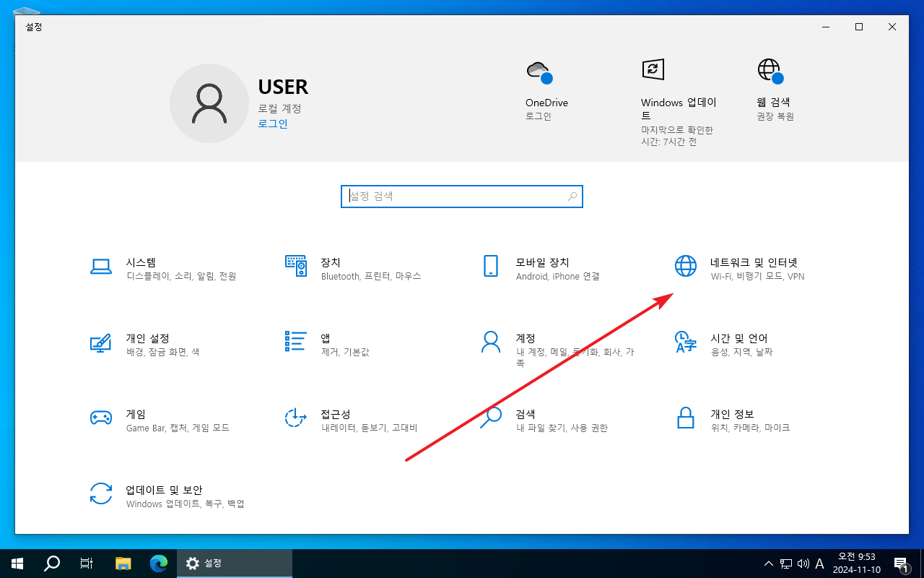Viewport: 924px width, 578px height.
Task: Click the OneDrive cloud icon
Action: (x=539, y=72)
